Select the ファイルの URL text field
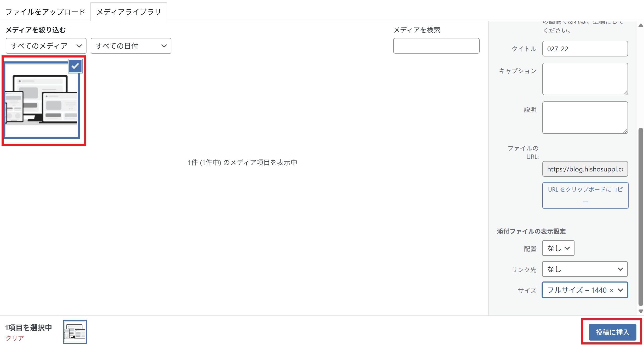Screen dimensions: 644x345 585,169
